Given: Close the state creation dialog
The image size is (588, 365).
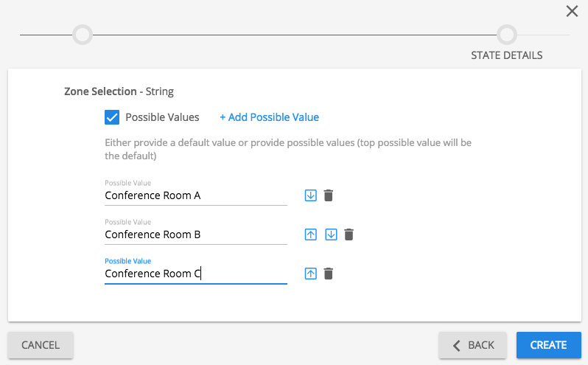Looking at the screenshot, I should (572, 11).
